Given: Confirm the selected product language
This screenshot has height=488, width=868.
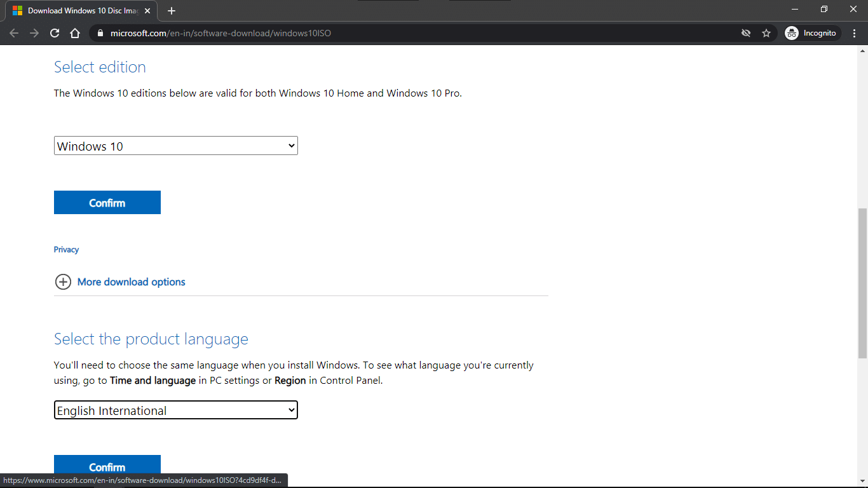Looking at the screenshot, I should click(107, 466).
